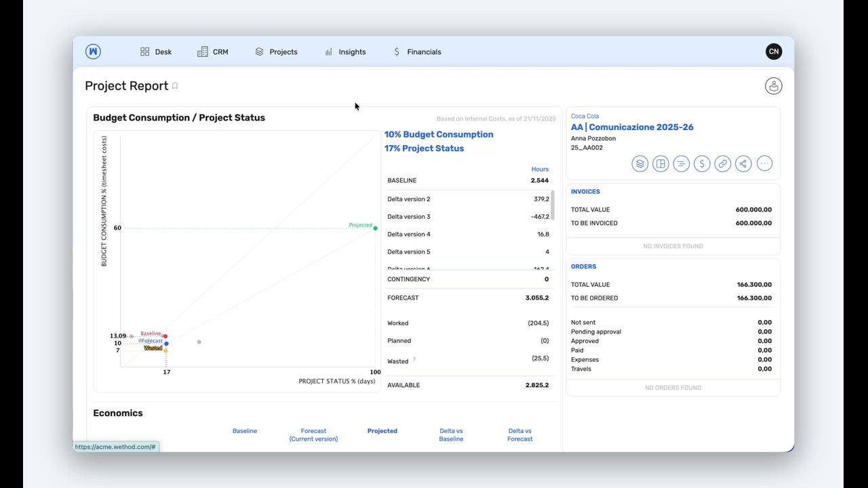Screen dimensions: 868x488
Task: Click Delta vs Forecast column header
Action: [520, 435]
